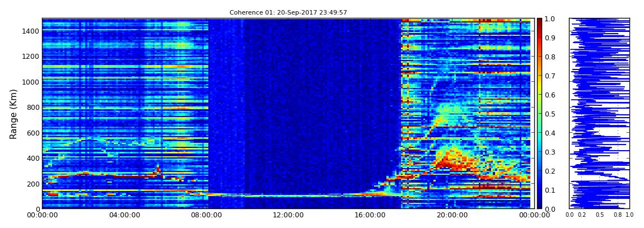Click the plot title "Coherence 01: 20-Sep-2017 23:49:57"
This screenshot has height=228, width=644.
coord(288,13)
